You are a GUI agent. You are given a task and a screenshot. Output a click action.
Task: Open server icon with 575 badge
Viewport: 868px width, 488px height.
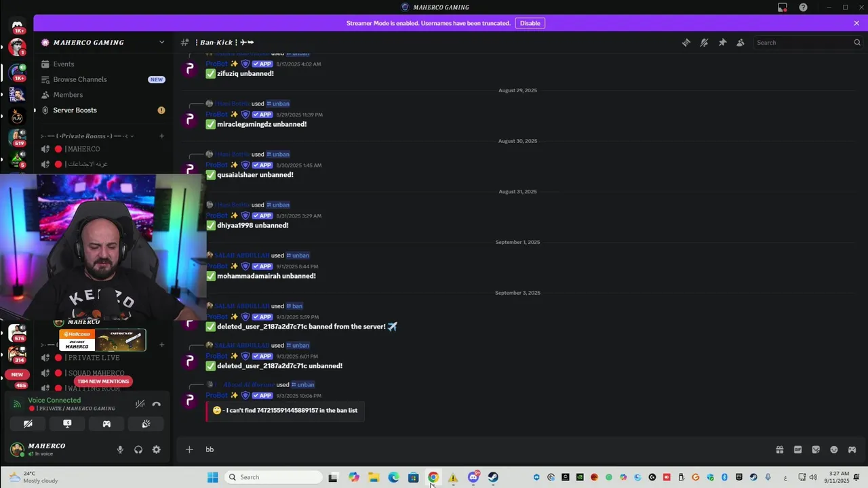(17, 333)
